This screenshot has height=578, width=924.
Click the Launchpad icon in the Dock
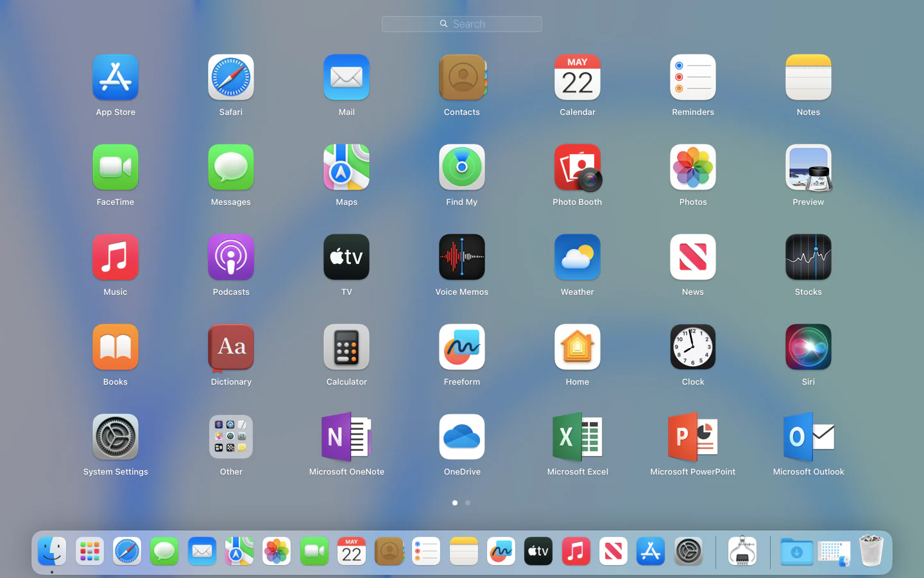pos(90,552)
